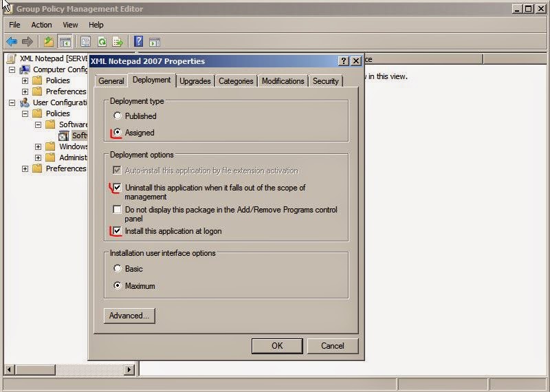The height and width of the screenshot is (392, 550).
Task: Open the Action menu
Action: click(x=41, y=25)
